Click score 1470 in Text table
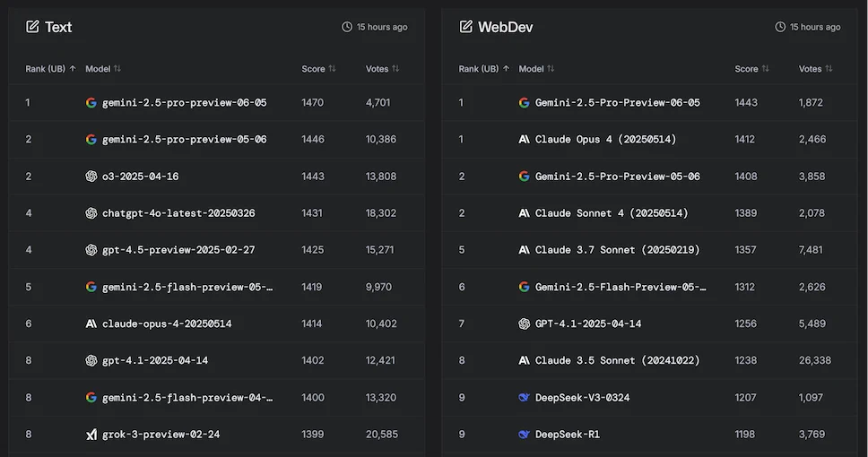868x457 pixels. point(312,102)
